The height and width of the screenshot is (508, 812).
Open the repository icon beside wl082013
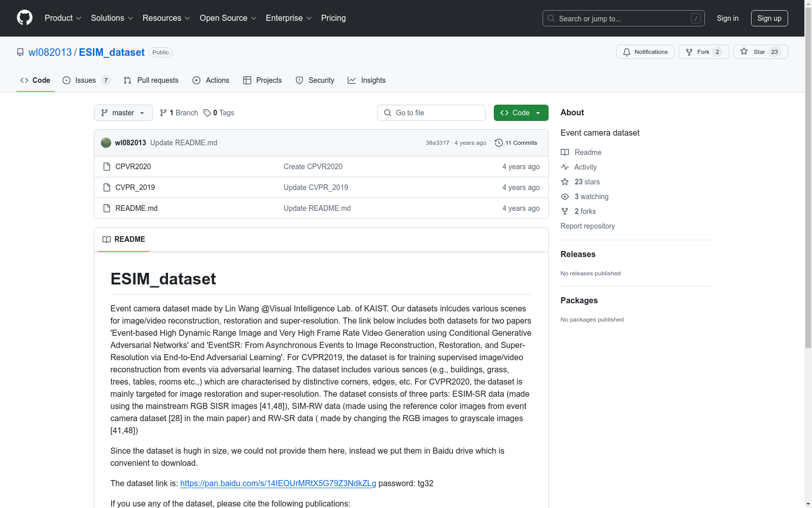(x=20, y=52)
